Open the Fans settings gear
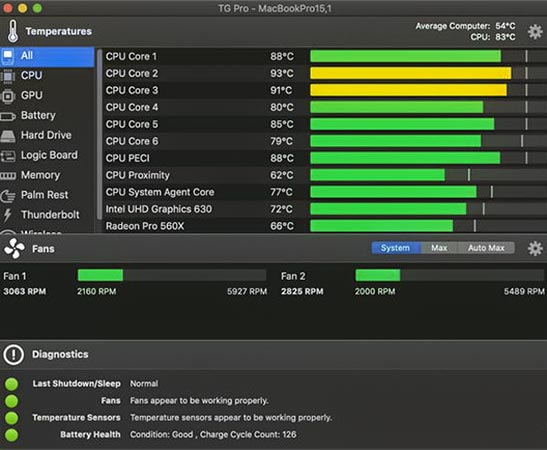The height and width of the screenshot is (450, 547). [x=535, y=248]
